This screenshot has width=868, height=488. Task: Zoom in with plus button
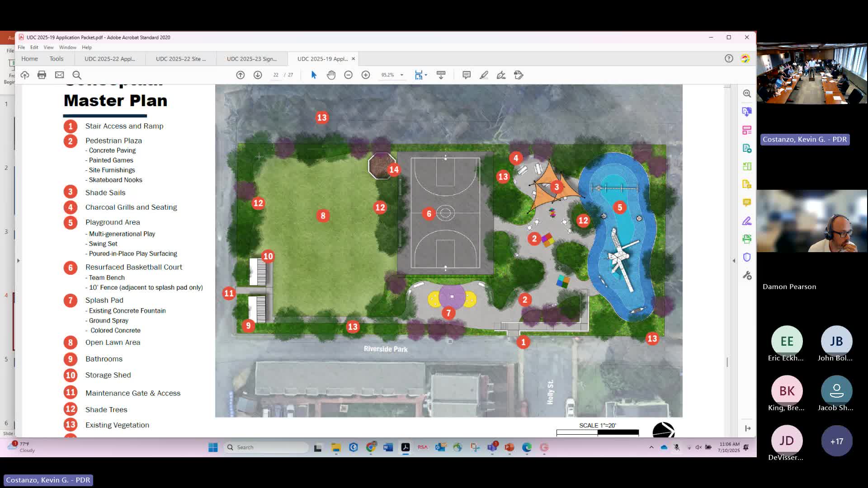click(x=366, y=75)
